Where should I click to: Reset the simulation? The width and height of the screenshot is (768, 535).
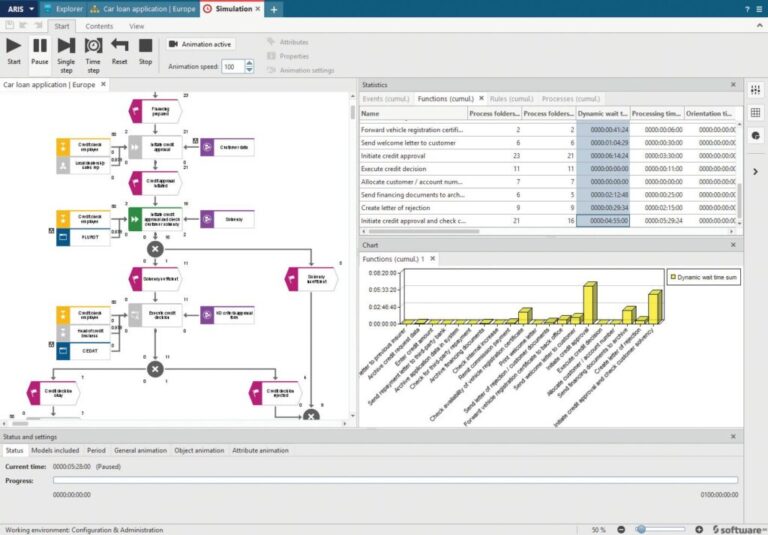[x=120, y=46]
